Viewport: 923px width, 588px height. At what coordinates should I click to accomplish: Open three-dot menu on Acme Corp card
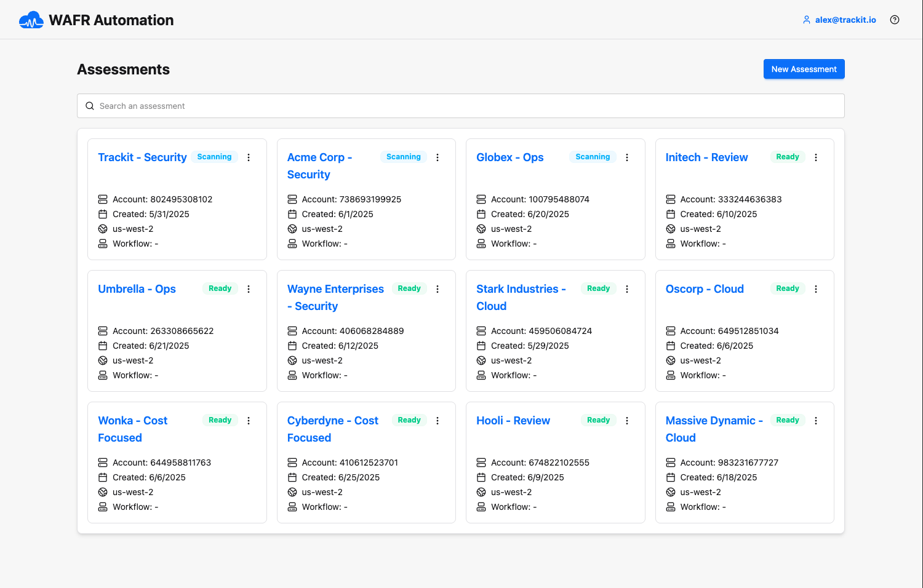coord(438,157)
